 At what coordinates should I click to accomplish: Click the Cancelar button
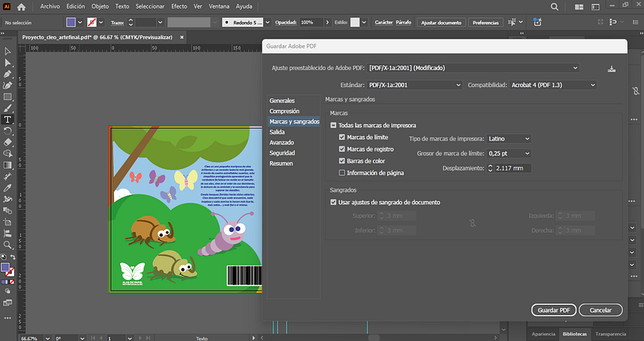pyautogui.click(x=601, y=310)
